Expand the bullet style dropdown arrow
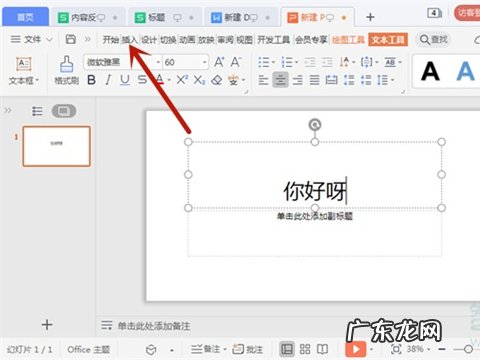480x360 pixels. 273,62
